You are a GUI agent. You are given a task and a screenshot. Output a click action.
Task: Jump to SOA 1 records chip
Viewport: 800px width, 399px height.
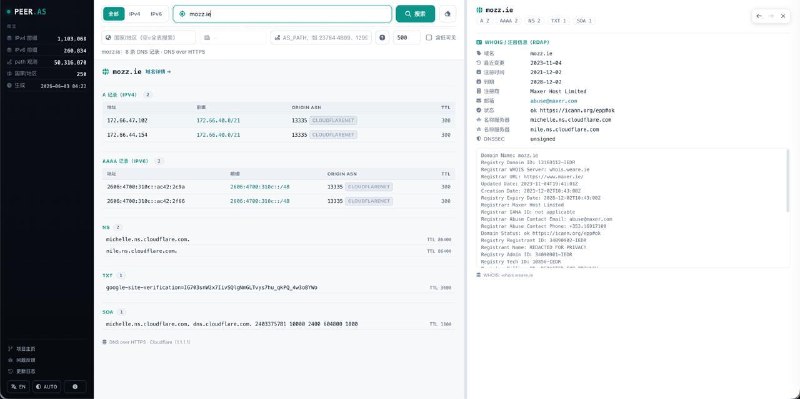coord(584,21)
